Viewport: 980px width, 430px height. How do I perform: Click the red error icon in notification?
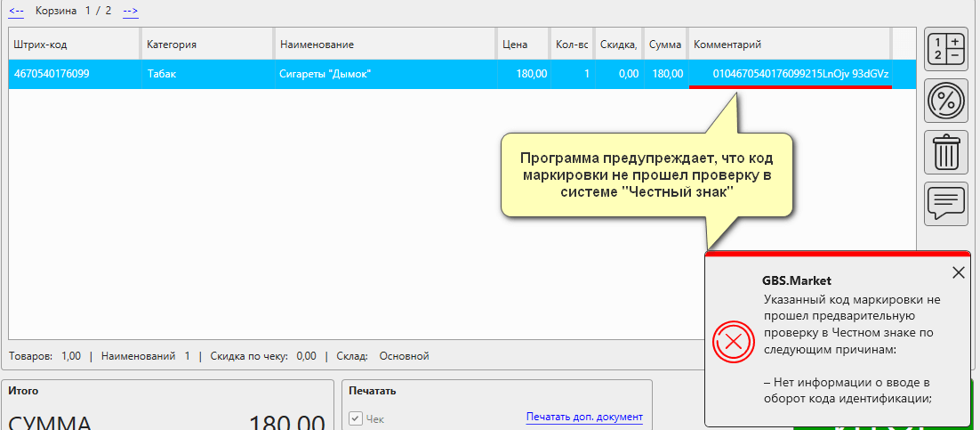click(x=733, y=340)
